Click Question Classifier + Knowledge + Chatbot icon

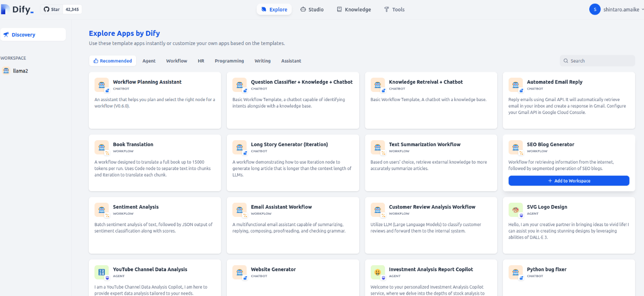point(240,85)
